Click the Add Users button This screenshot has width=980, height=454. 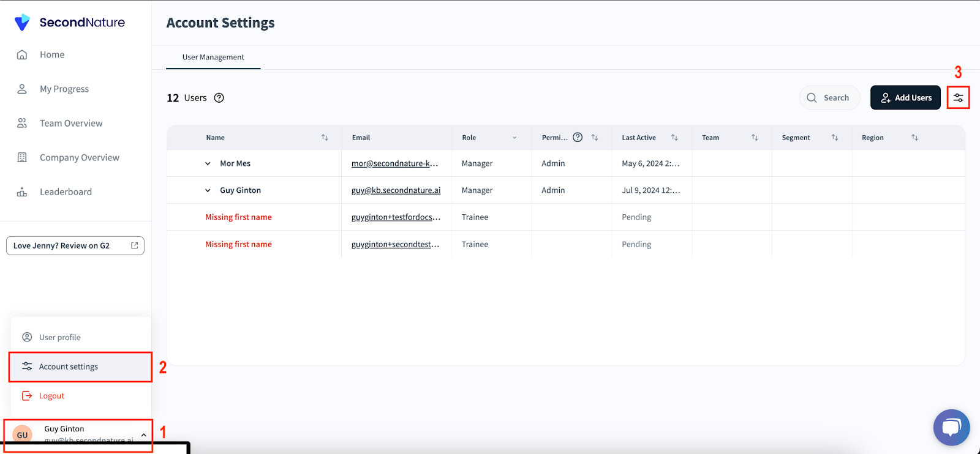(x=905, y=98)
